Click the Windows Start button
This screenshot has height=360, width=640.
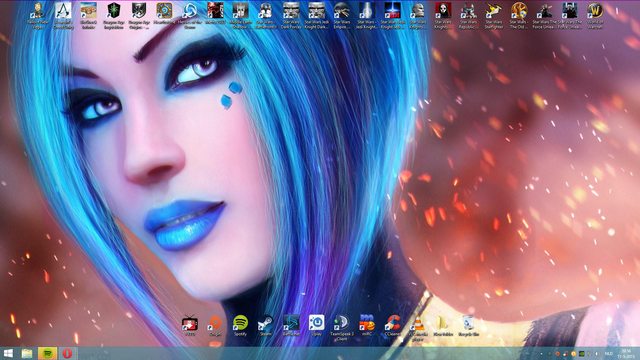coord(8,353)
